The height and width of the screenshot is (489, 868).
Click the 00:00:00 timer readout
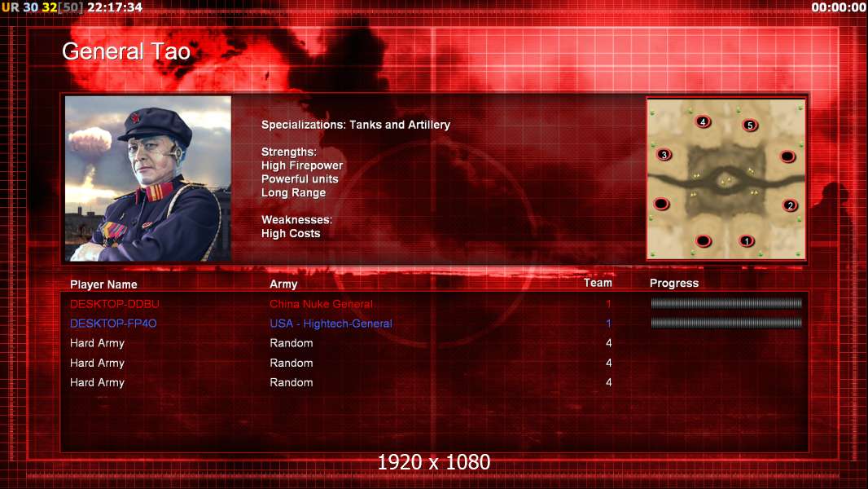839,7
